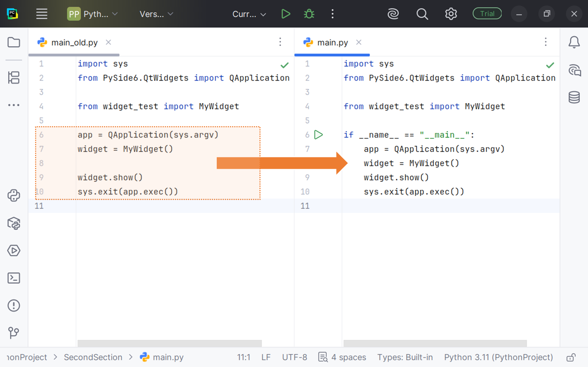Open IDE settings gear

pyautogui.click(x=451, y=14)
